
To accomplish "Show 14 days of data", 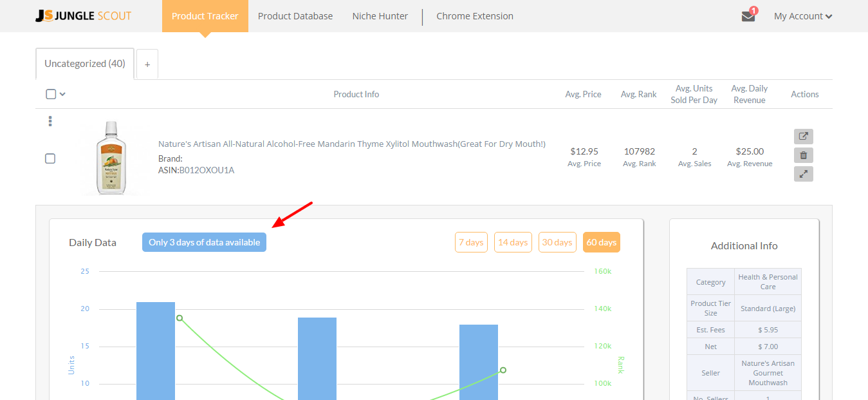I will point(513,242).
